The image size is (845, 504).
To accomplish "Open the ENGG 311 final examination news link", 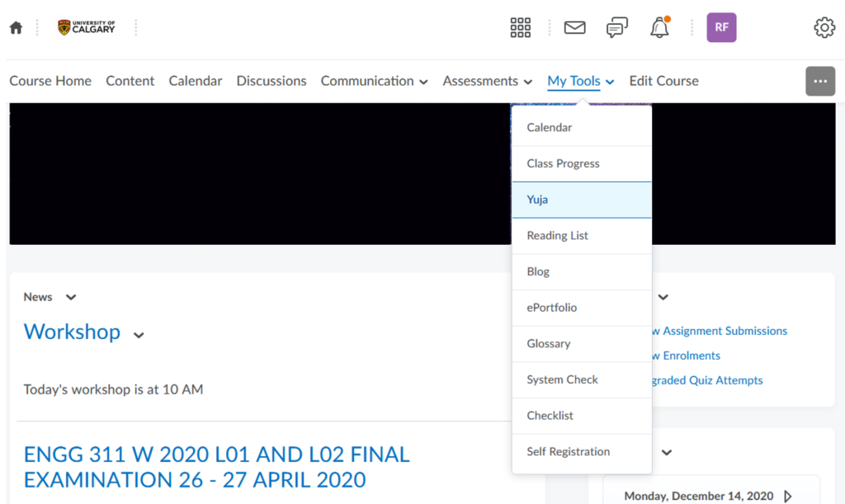I will pyautogui.click(x=217, y=467).
